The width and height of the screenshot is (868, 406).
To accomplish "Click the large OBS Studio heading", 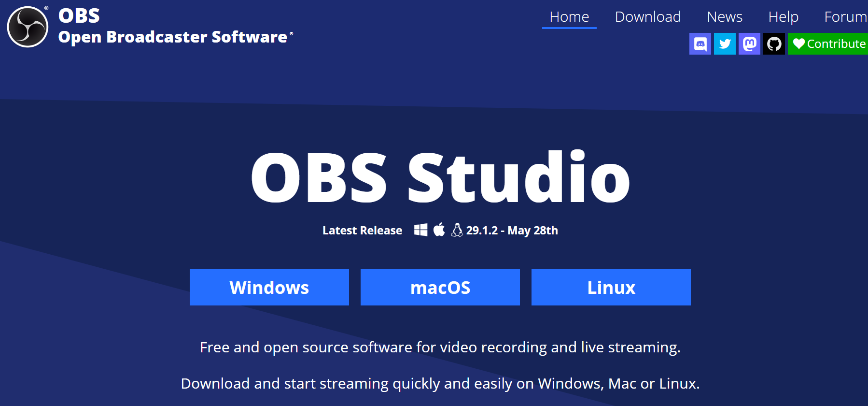I will click(440, 177).
